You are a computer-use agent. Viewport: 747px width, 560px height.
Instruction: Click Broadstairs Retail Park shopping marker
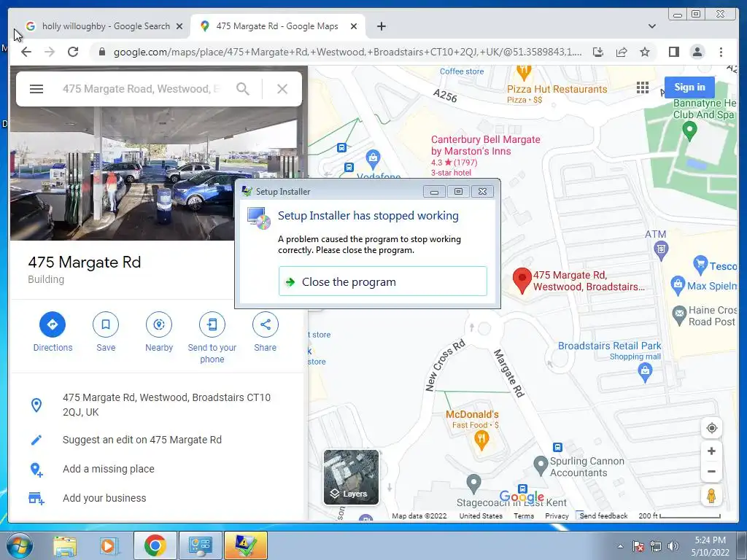645,373
